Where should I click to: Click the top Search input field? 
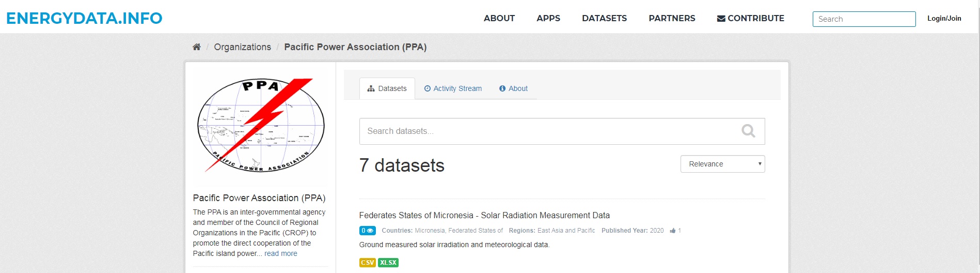(x=864, y=19)
